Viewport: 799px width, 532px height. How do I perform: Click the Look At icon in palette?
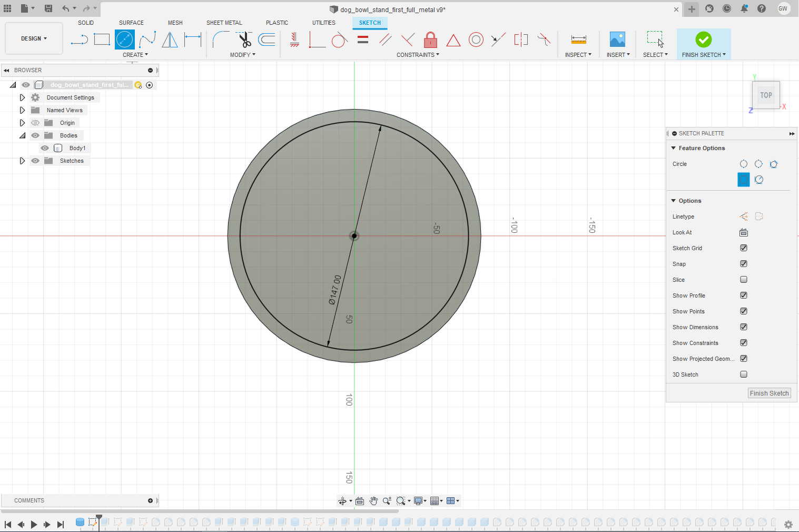coord(743,232)
